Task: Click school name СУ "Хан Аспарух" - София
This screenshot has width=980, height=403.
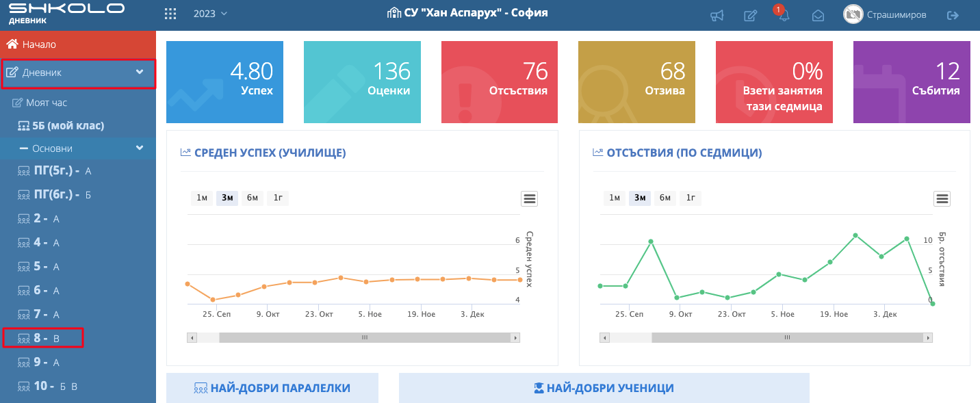Action: (x=467, y=13)
